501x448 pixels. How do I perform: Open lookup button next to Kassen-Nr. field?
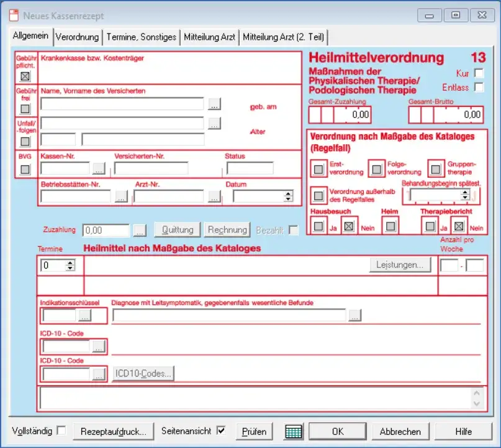pyautogui.click(x=99, y=168)
